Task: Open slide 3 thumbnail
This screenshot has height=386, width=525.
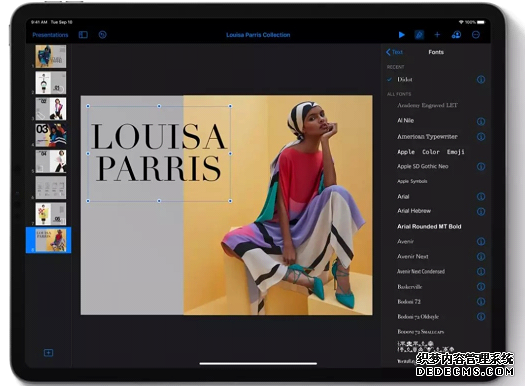Action: 51,109
